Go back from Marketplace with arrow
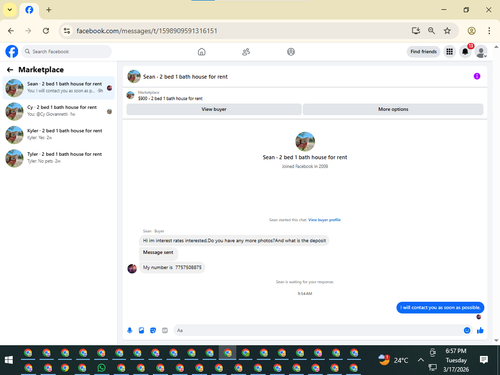The width and height of the screenshot is (500, 375). click(x=10, y=70)
